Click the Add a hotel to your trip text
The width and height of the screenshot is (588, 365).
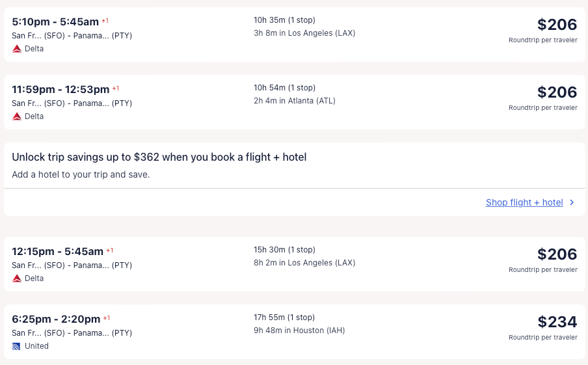point(81,174)
